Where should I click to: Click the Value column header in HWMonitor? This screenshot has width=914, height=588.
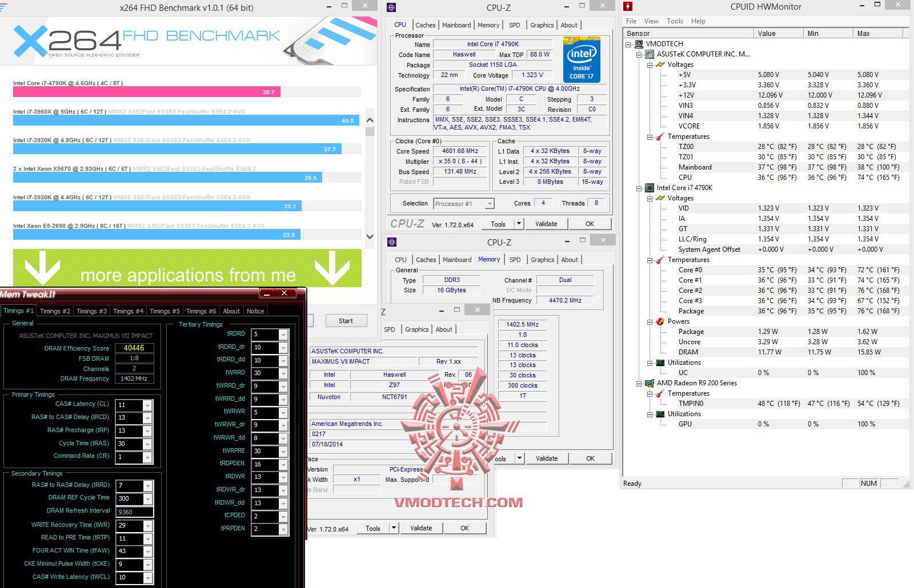[778, 34]
